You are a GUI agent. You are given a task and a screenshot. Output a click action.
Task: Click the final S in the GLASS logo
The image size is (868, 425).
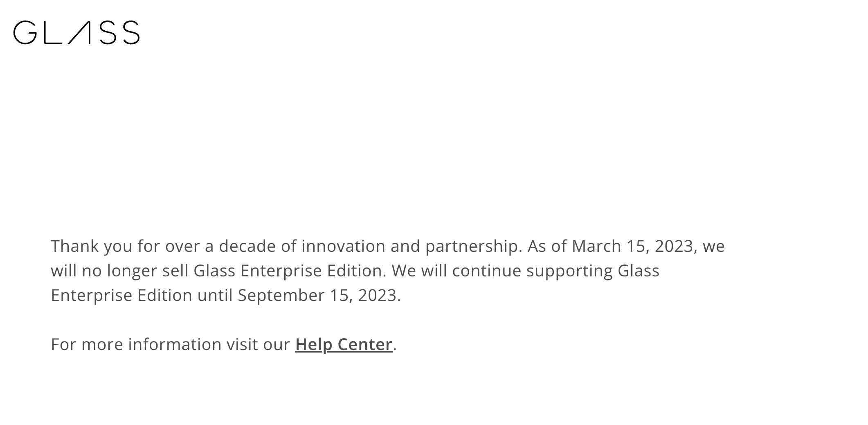[x=129, y=32]
